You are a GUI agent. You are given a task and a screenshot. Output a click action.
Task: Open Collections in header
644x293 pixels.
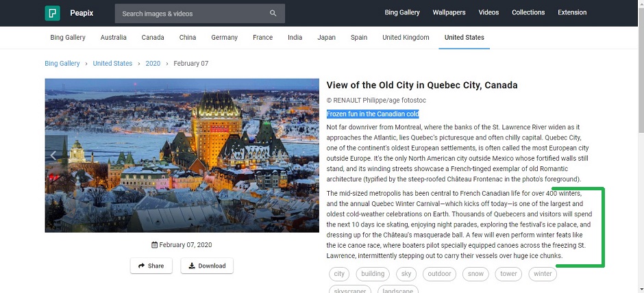(528, 12)
